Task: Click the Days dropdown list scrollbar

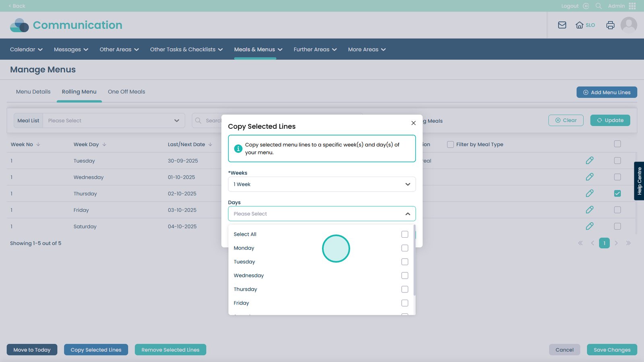Action: pyautogui.click(x=414, y=261)
